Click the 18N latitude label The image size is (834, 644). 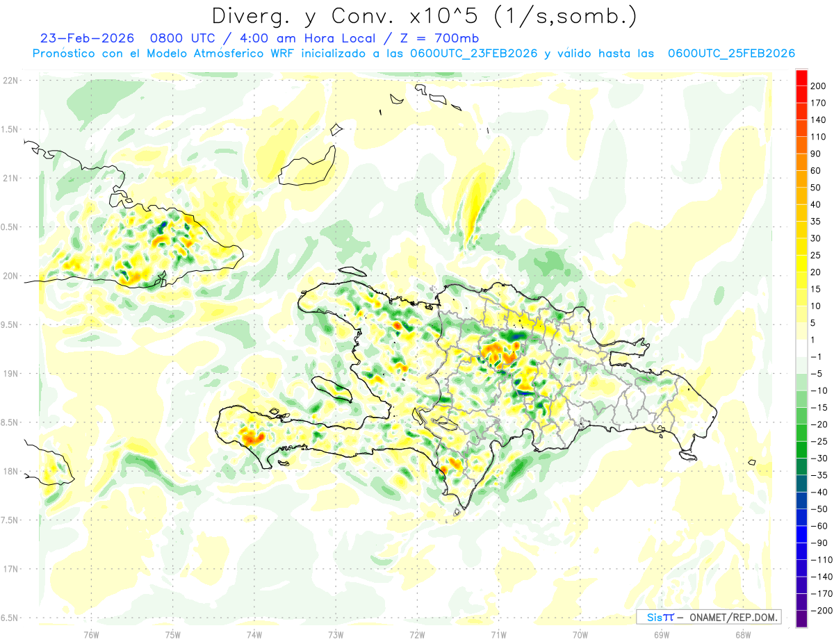(x=10, y=471)
